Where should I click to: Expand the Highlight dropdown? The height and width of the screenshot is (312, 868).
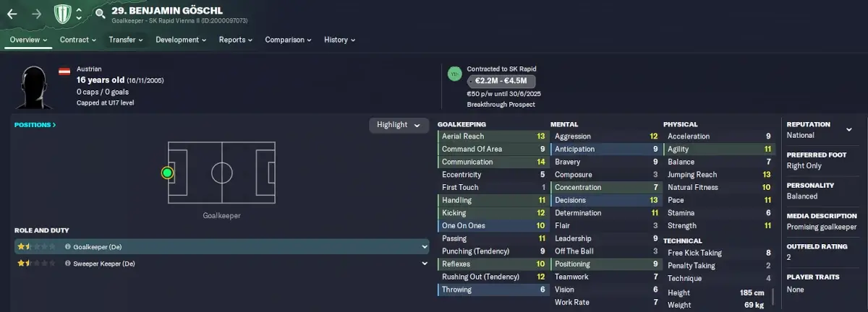pos(398,125)
